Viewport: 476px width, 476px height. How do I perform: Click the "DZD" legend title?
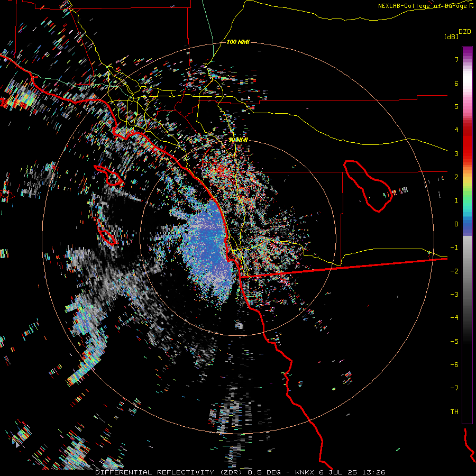pyautogui.click(x=465, y=32)
